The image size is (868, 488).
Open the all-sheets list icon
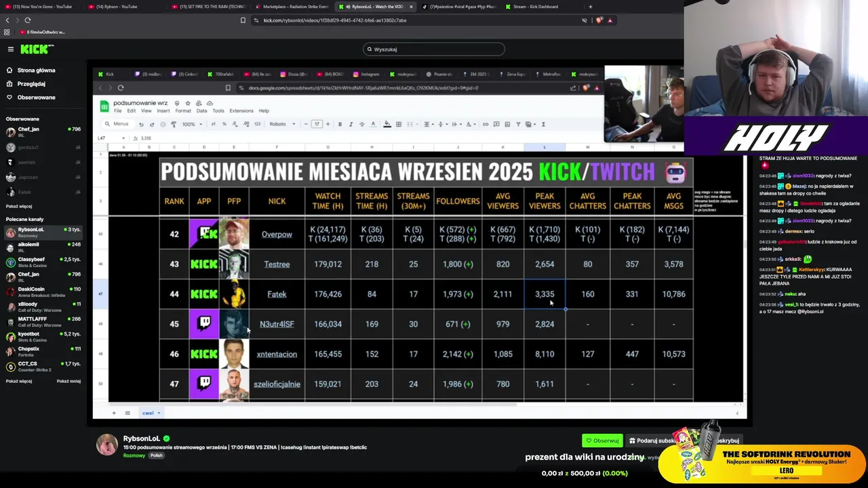127,413
